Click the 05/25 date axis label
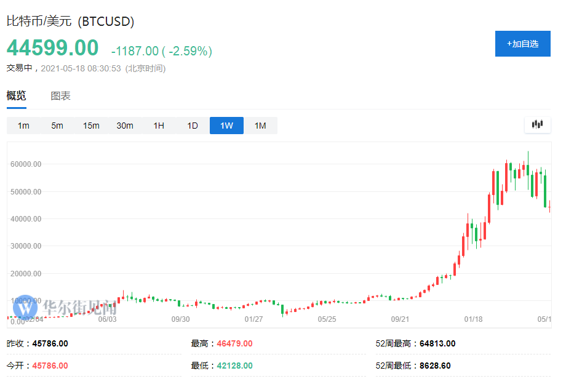The width and height of the screenshot is (566, 392). tap(327, 319)
